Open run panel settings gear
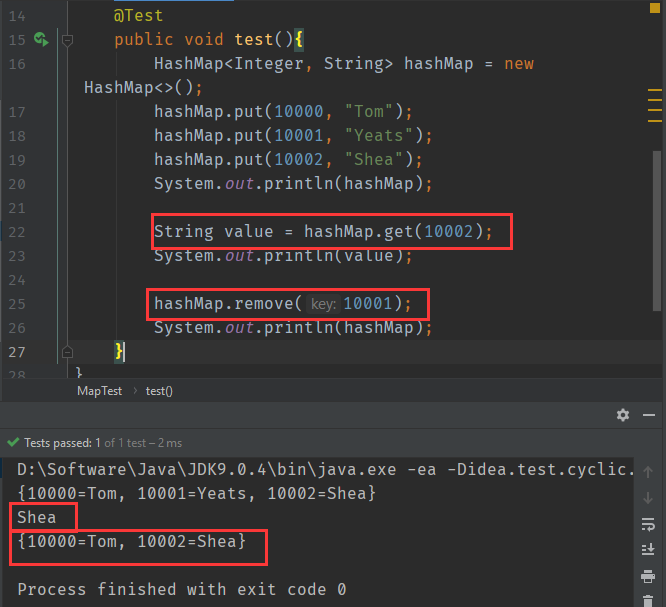 tap(623, 415)
